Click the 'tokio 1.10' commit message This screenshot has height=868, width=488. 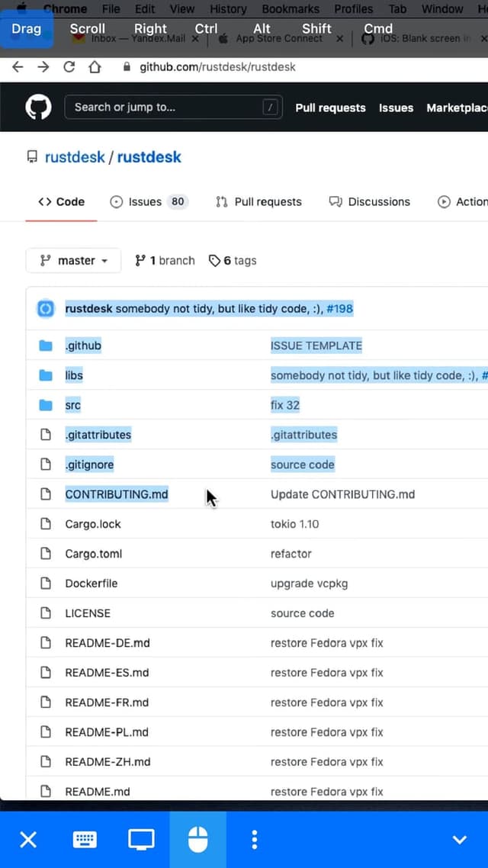pos(294,524)
